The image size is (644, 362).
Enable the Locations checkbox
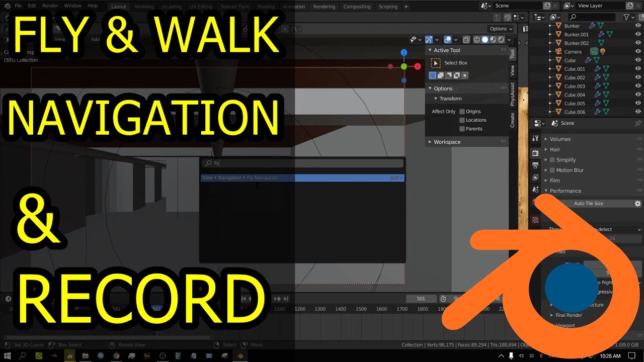pyautogui.click(x=462, y=120)
